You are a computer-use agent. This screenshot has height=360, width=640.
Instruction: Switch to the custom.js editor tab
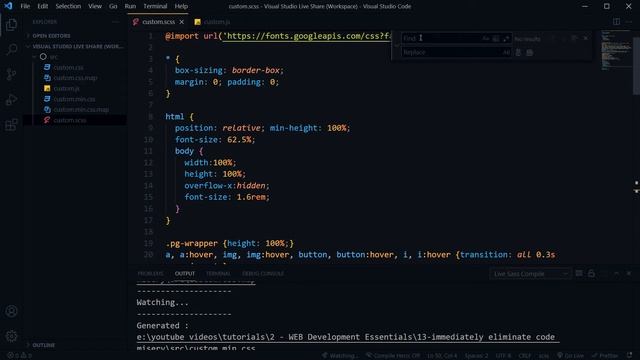click(x=213, y=22)
